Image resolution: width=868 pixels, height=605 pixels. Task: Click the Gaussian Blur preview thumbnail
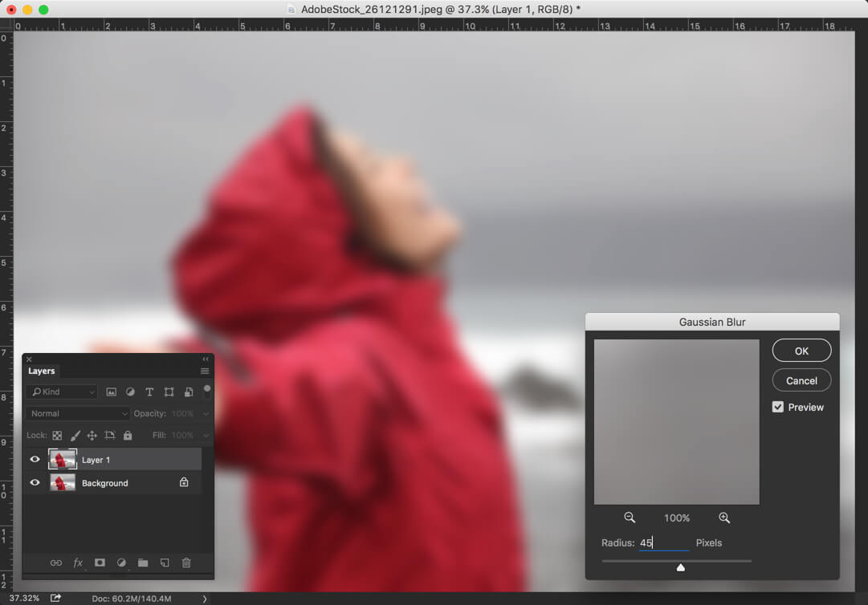point(676,421)
